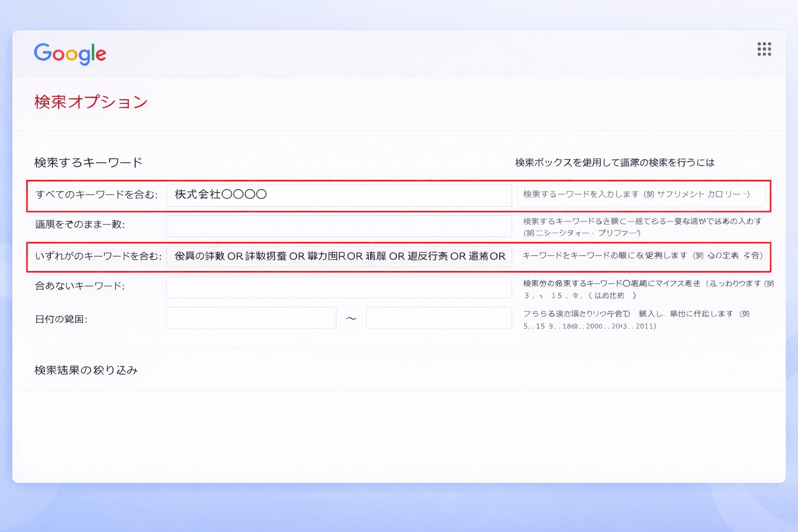This screenshot has width=798, height=532.
Task: Click the すべてのキーワードを含む label
Action: [96, 195]
